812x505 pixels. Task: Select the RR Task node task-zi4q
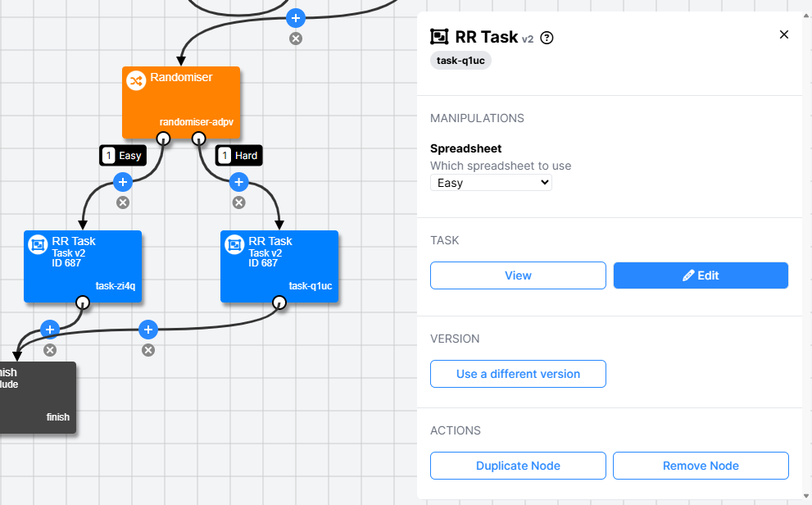coord(83,266)
